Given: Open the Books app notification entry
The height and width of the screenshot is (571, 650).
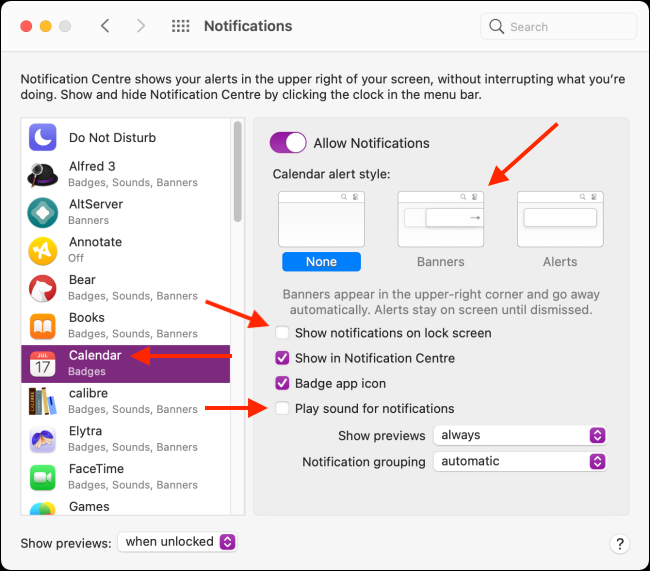Looking at the screenshot, I should (x=126, y=326).
